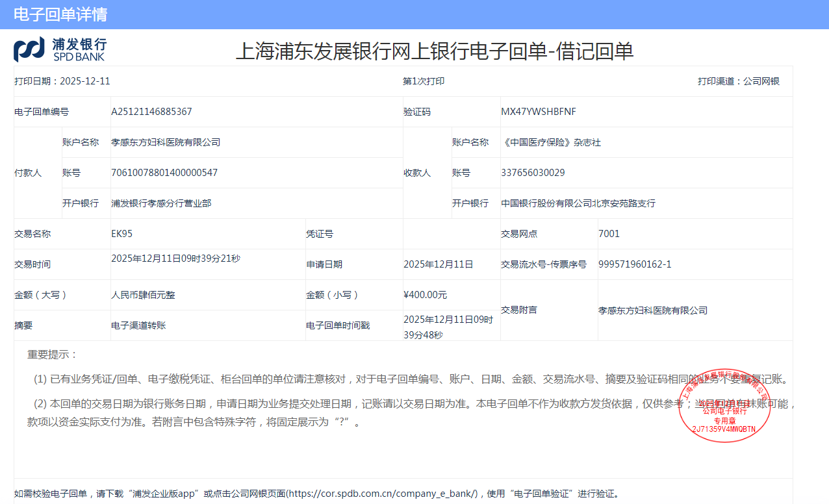Click the 电子回单详情 header title
Image resolution: width=829 pixels, height=504 pixels.
tap(60, 14)
